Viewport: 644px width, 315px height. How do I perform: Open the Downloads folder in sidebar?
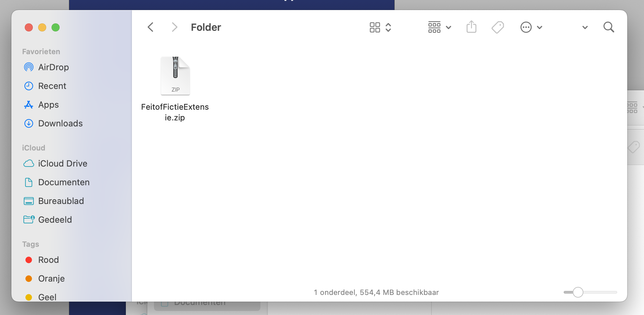click(x=60, y=123)
